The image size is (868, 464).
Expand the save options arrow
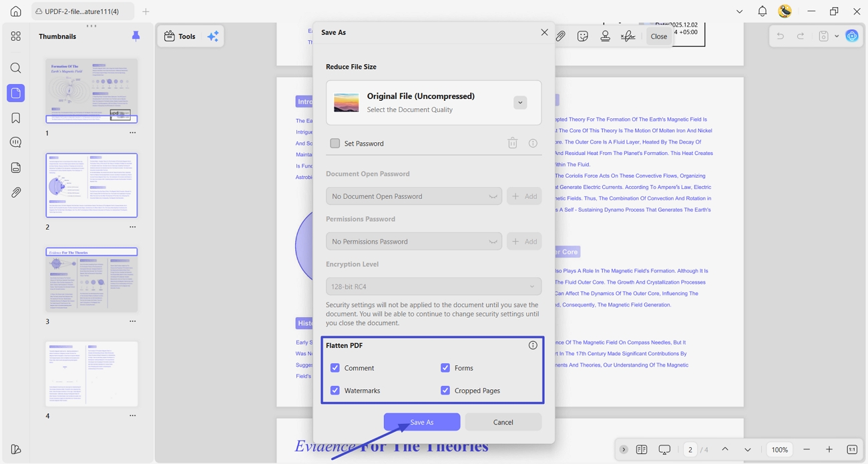click(837, 36)
